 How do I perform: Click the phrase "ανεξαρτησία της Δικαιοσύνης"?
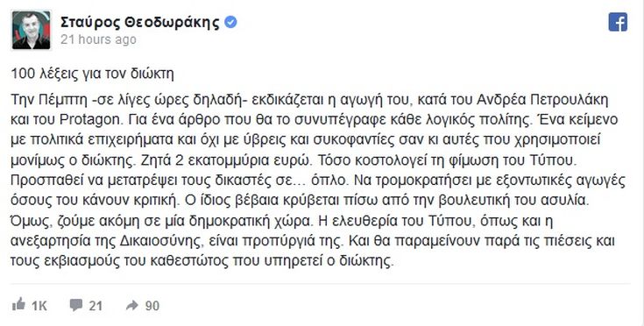click(x=108, y=241)
